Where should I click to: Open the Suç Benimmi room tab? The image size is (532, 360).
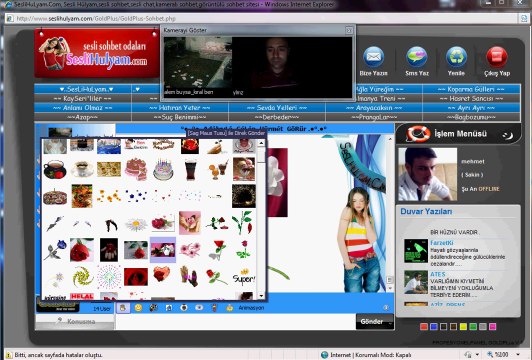click(180, 117)
